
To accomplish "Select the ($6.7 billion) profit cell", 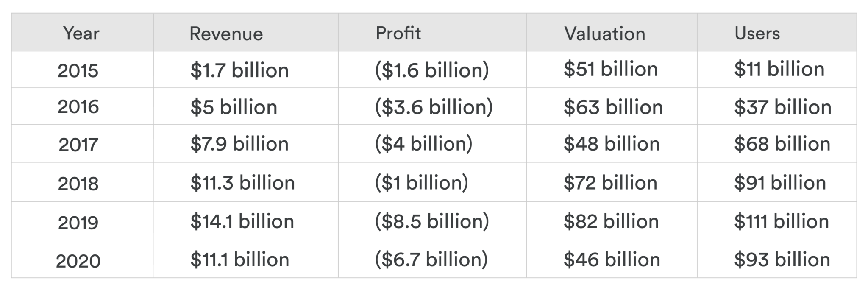I will [x=431, y=260].
